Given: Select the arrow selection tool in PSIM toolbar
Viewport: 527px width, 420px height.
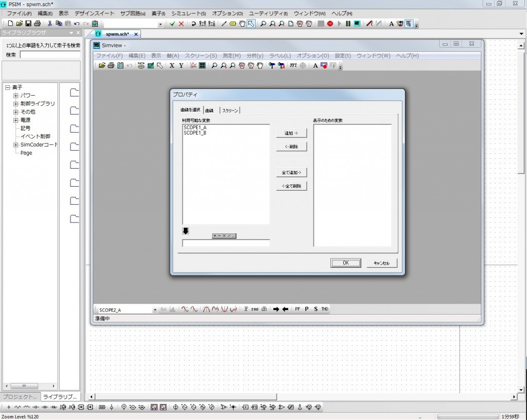Looking at the screenshot, I should click(x=251, y=24).
